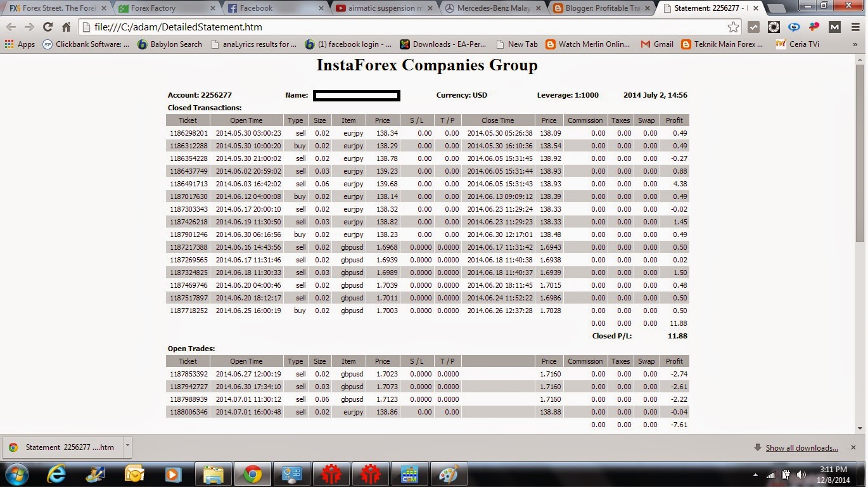This screenshot has width=868, height=488.
Task: Open the Clickbank Software bookmark
Action: coord(86,44)
